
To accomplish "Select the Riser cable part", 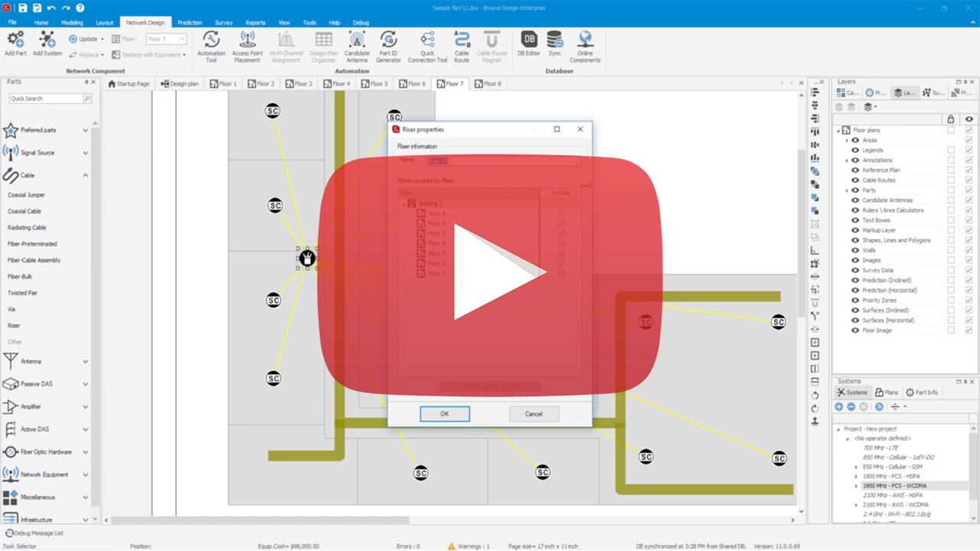I will (x=14, y=325).
